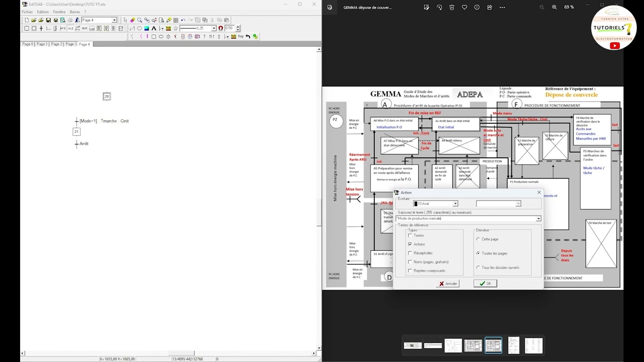Image resolution: width=644 pixels, height=362 pixels.
Task: Enable the 'Réceptivités' checkbox
Action: coord(410,253)
